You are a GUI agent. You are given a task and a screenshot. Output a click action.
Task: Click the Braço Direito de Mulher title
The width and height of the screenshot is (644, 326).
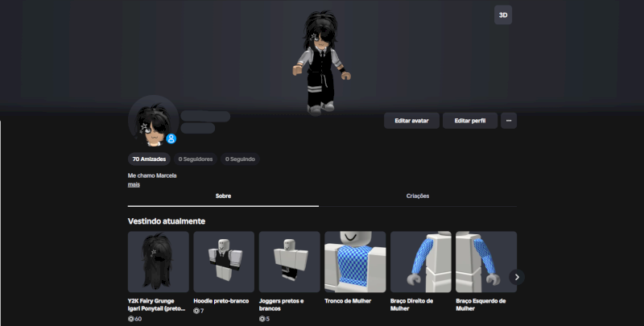(411, 304)
